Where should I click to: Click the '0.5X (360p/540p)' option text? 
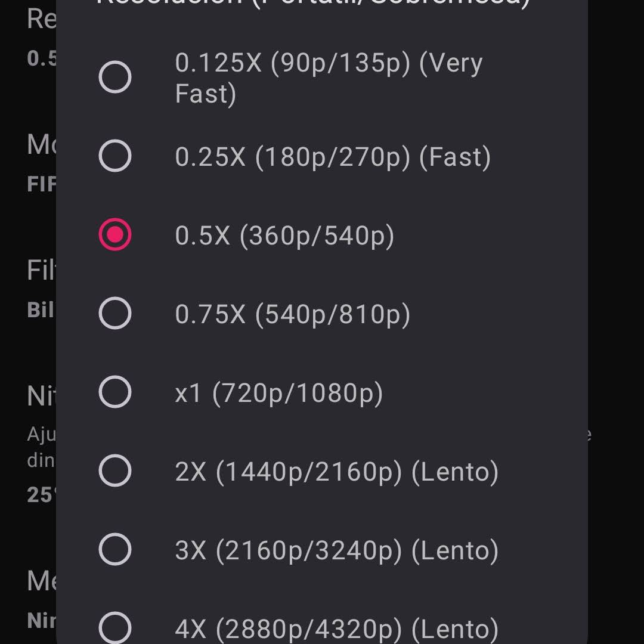(x=284, y=236)
